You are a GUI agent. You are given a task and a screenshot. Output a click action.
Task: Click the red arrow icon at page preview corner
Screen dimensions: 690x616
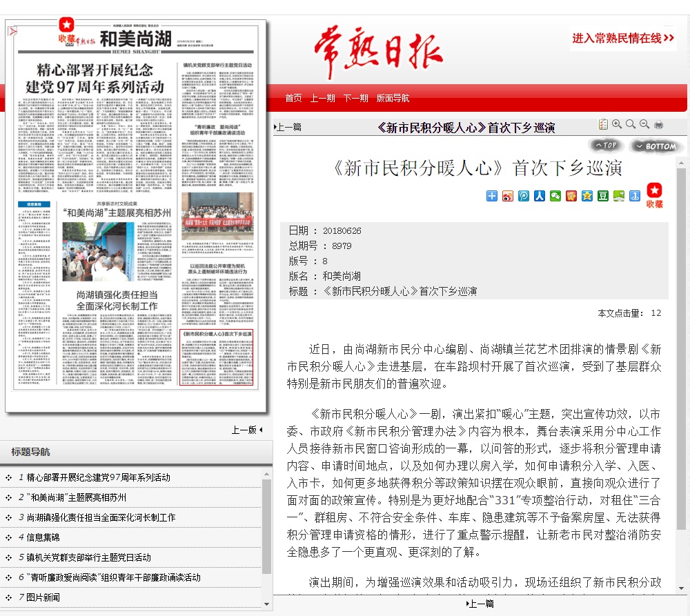click(12, 31)
